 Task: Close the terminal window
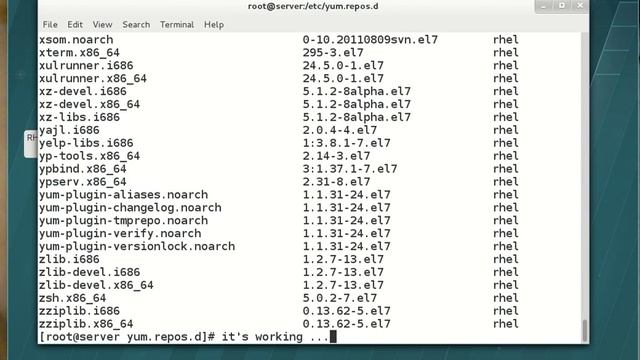(x=580, y=6)
